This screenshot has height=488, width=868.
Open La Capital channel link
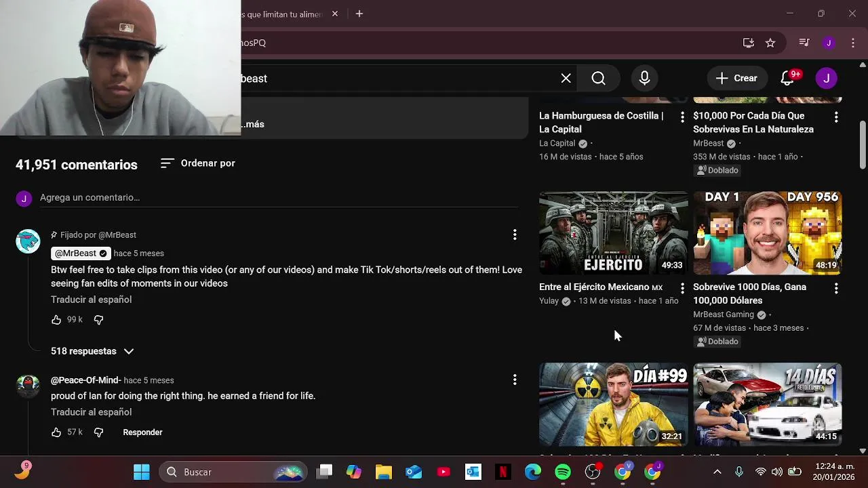tap(557, 144)
